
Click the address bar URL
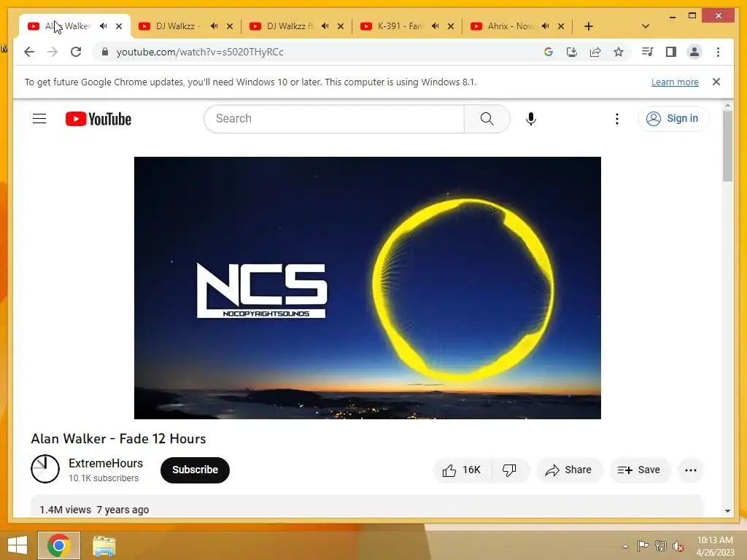(x=200, y=52)
